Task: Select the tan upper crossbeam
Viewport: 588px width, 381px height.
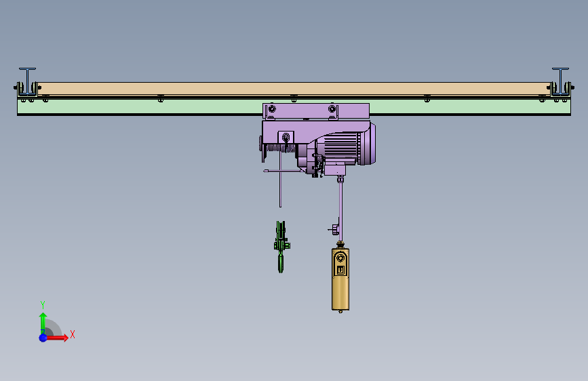Action: pyautogui.click(x=294, y=89)
